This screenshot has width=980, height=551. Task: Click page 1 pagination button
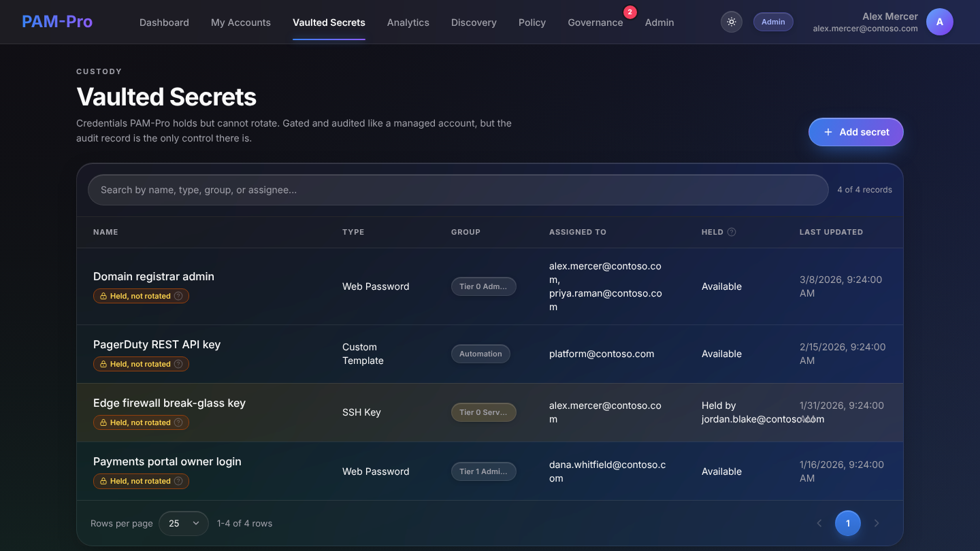[x=848, y=523]
